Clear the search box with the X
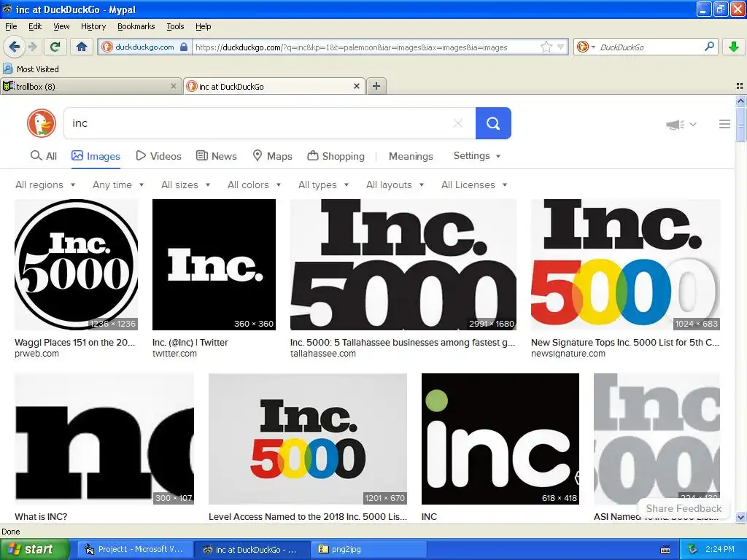This screenshot has height=560, width=747. pos(458,123)
